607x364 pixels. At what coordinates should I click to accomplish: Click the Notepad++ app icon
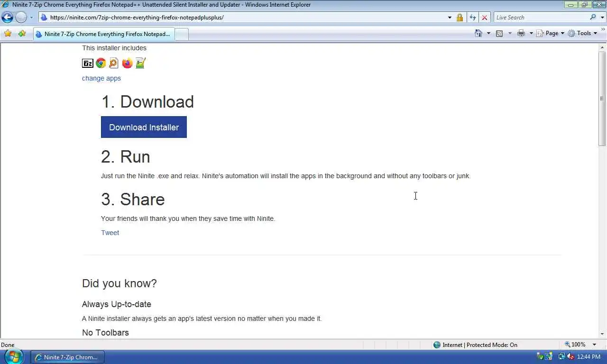pos(140,63)
